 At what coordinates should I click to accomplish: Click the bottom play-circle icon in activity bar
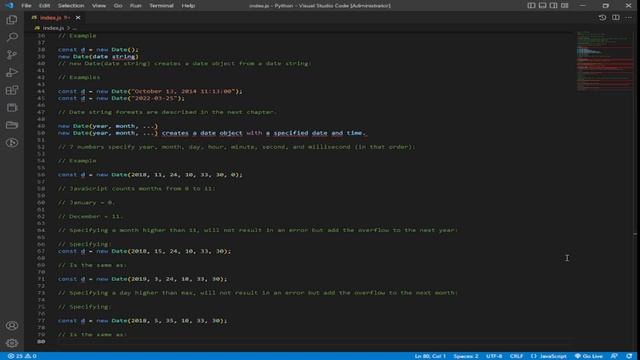click(12, 142)
